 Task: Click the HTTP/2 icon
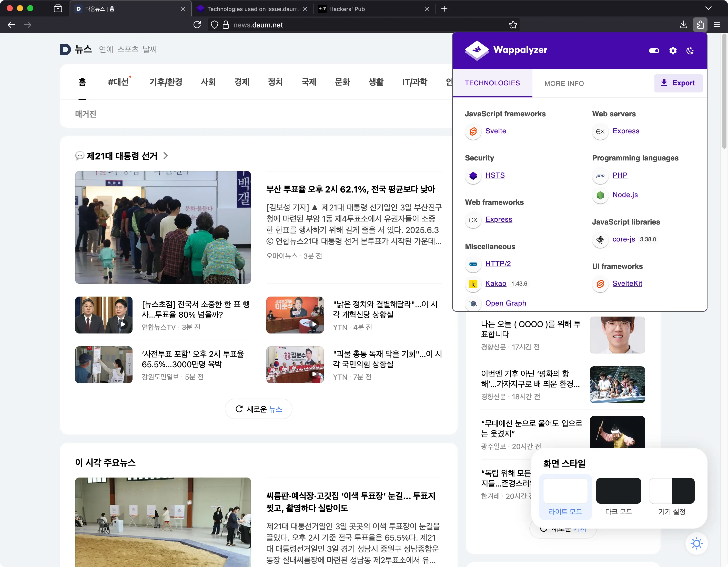(x=473, y=264)
